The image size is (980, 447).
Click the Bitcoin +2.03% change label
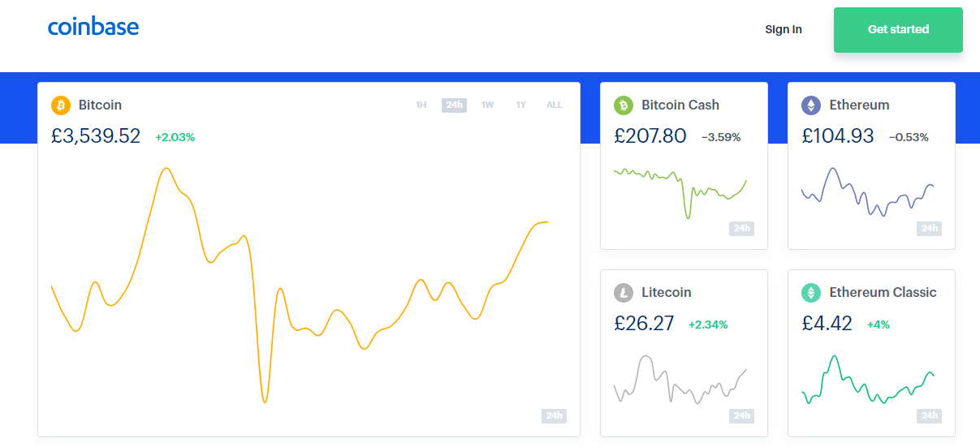pyautogui.click(x=175, y=137)
